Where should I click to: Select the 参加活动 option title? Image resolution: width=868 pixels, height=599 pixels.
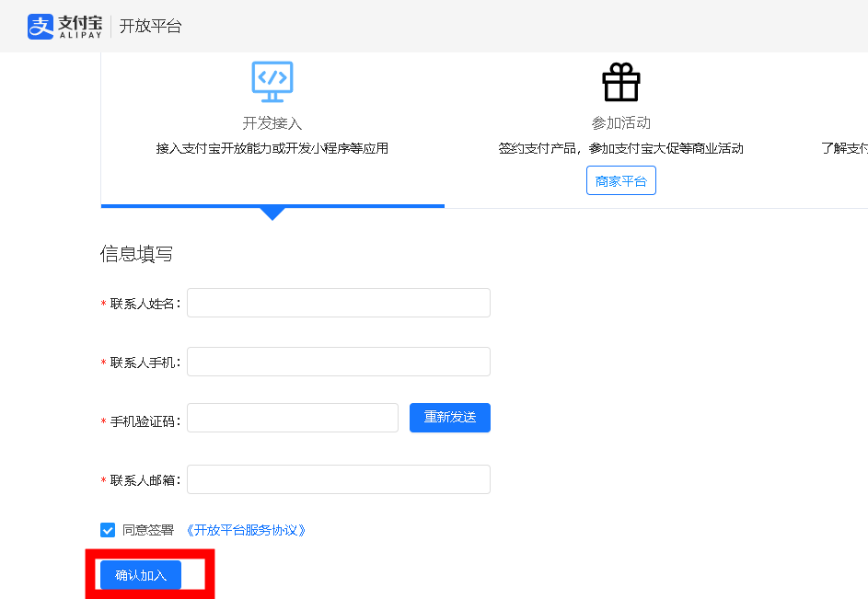pos(621,123)
